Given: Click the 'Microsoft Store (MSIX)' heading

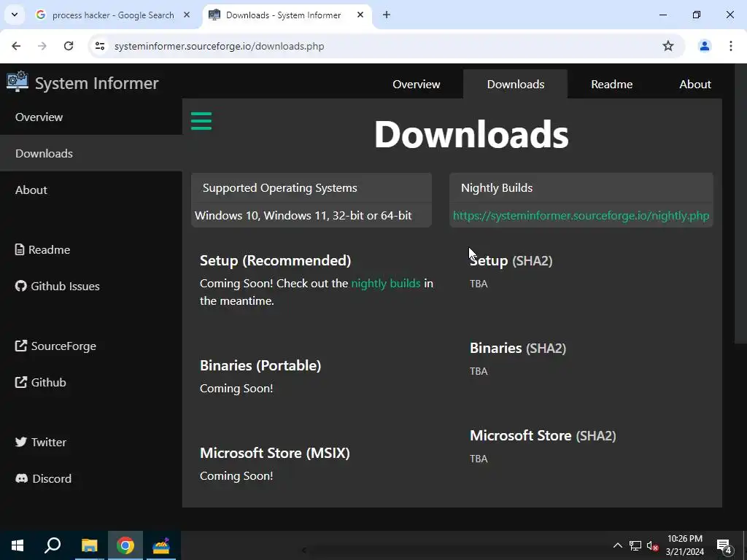Looking at the screenshot, I should [275, 453].
